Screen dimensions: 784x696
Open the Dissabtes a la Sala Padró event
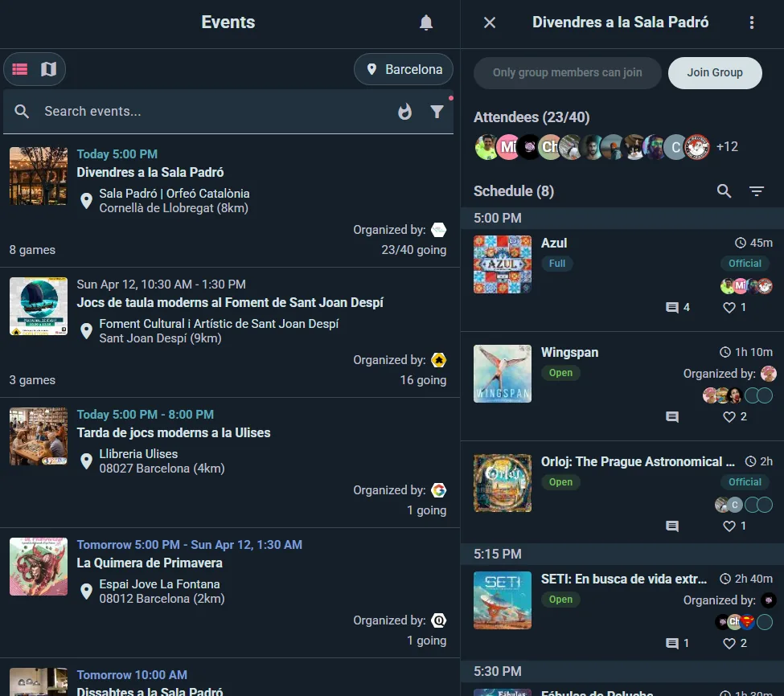(x=150, y=691)
